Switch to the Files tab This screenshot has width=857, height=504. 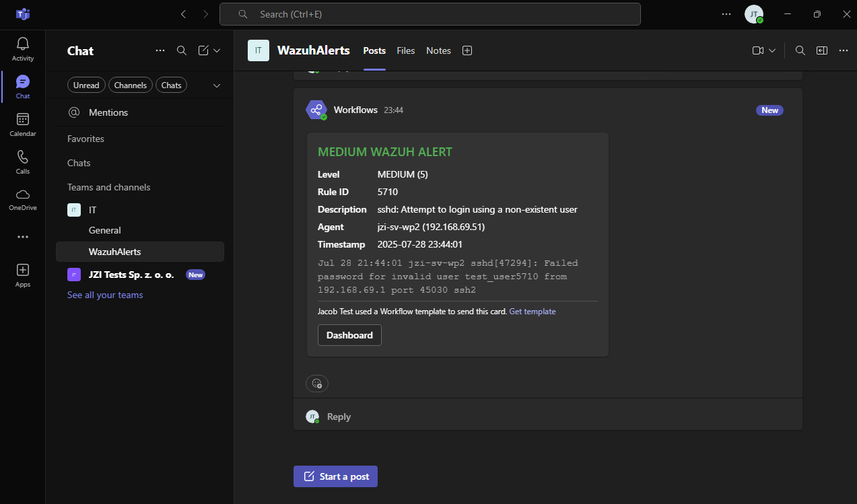point(406,50)
